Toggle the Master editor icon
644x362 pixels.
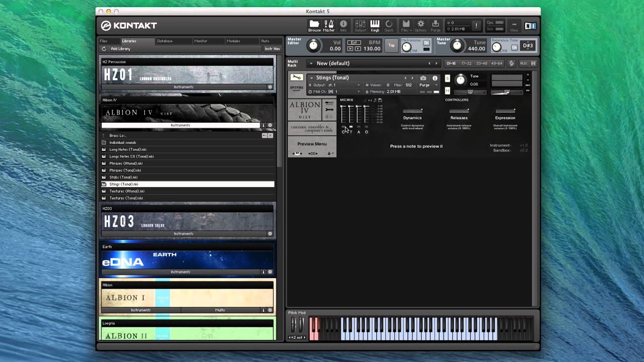click(x=329, y=26)
